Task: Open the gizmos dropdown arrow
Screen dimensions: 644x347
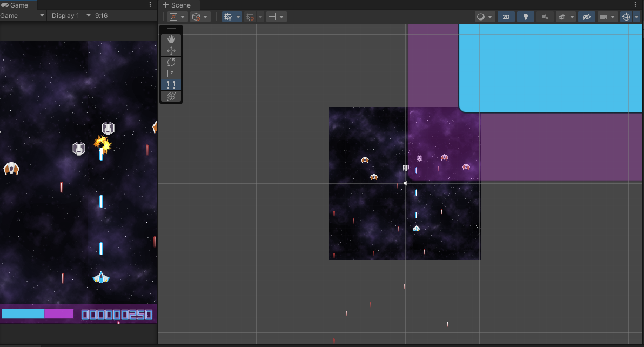Action: (636, 16)
